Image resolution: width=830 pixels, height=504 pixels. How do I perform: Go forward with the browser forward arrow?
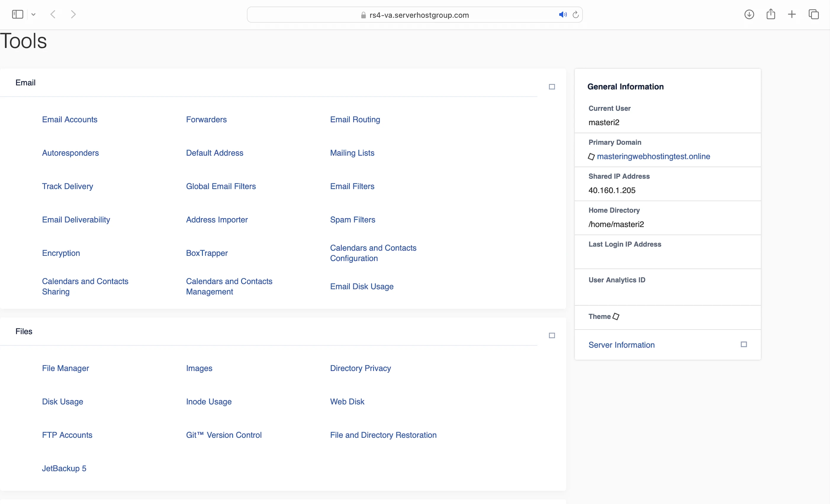coord(73,14)
